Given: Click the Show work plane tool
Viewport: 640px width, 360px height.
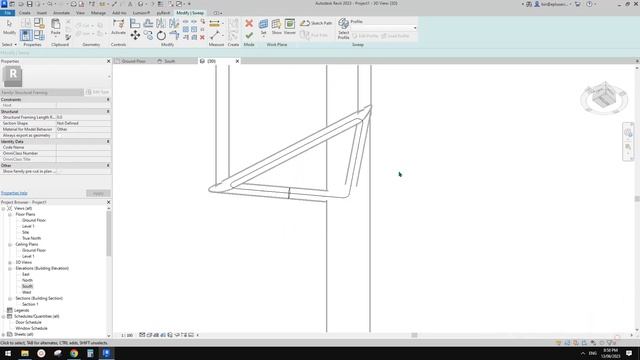Looking at the screenshot, I should pos(276,27).
